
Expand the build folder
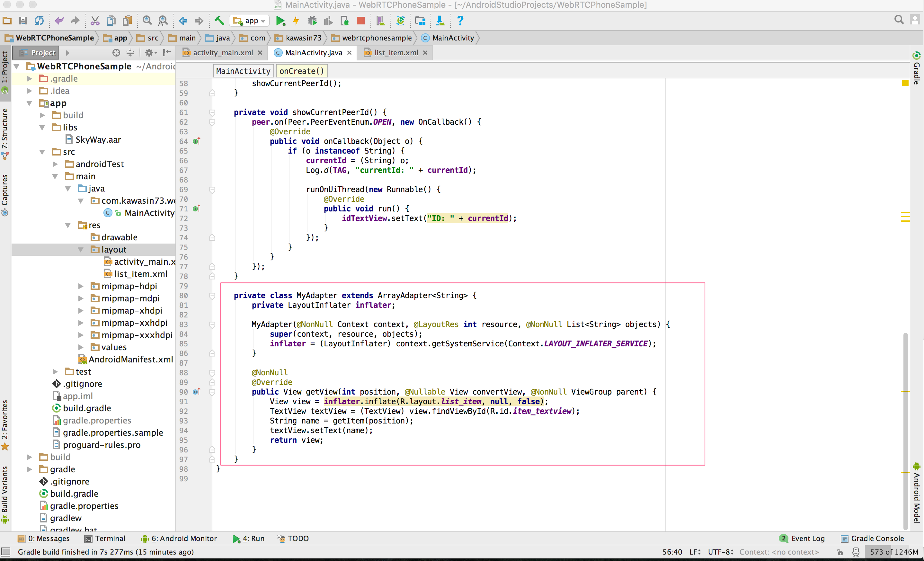[x=42, y=115]
